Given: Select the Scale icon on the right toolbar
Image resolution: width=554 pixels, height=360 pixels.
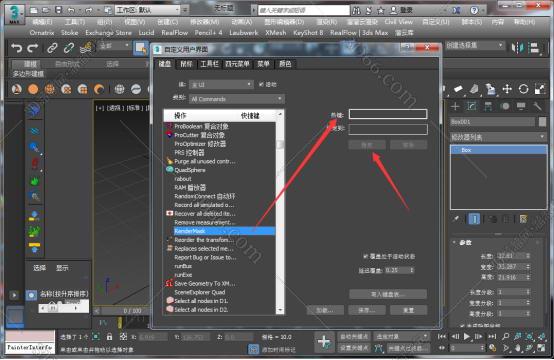Looking at the screenshot, I should [x=540, y=89].
